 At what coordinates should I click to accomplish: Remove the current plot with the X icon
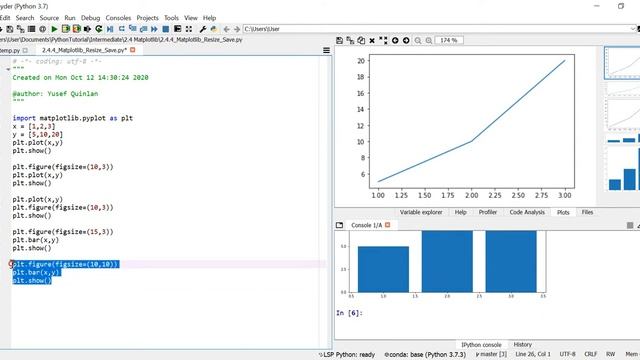372,40
